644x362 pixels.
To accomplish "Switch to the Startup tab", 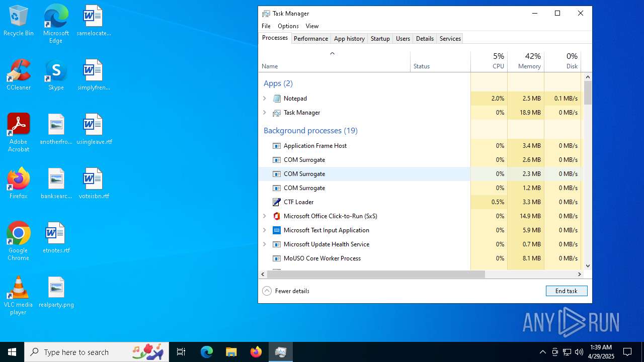I will pos(380,39).
